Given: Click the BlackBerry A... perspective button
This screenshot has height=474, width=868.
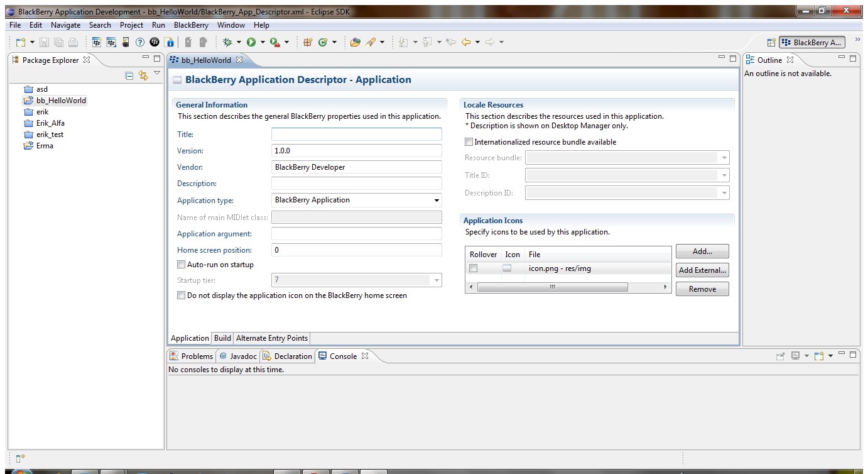Looking at the screenshot, I should [x=811, y=42].
